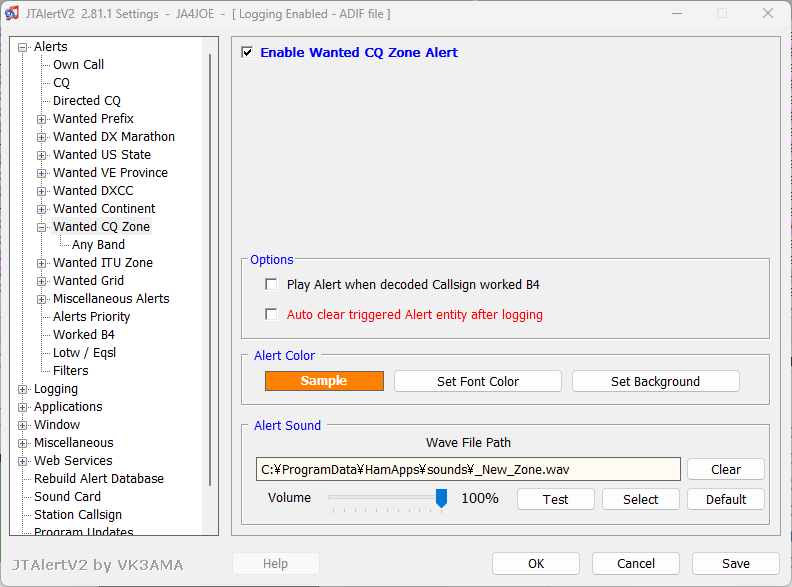The height and width of the screenshot is (587, 792).
Task: Expand the Wanted ITU Zone node
Action: click(x=41, y=263)
